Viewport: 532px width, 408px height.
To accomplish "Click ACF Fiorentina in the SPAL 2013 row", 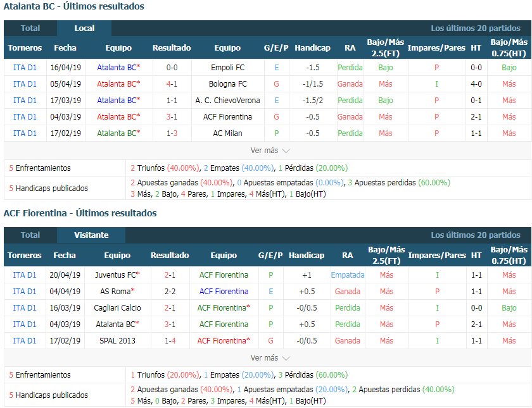I will [224, 340].
